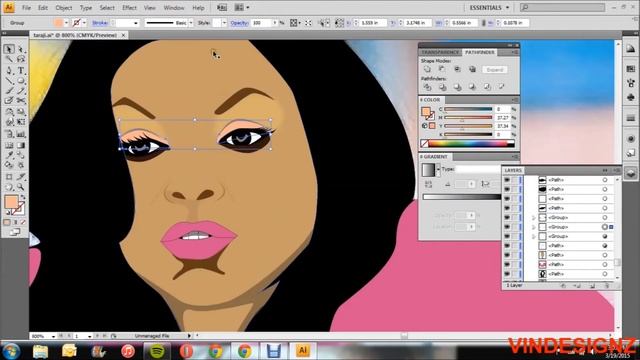Viewport: 640px width, 360px height.
Task: Open Symbols panel (club icon) in dock
Action: [631, 98]
